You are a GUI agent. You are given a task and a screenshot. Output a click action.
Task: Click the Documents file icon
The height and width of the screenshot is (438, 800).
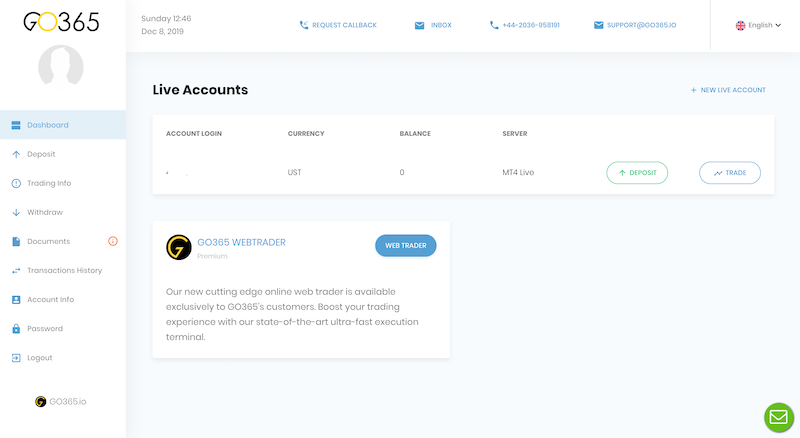click(16, 241)
